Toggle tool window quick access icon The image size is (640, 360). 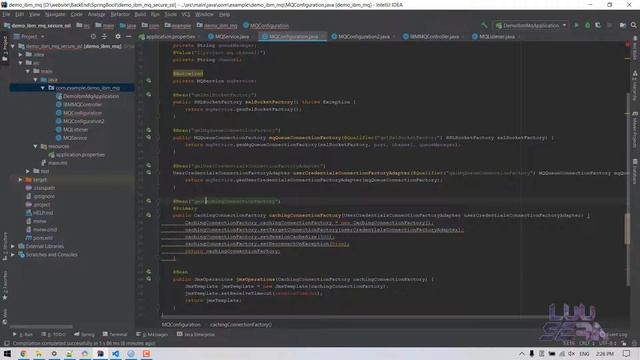pyautogui.click(x=6, y=344)
